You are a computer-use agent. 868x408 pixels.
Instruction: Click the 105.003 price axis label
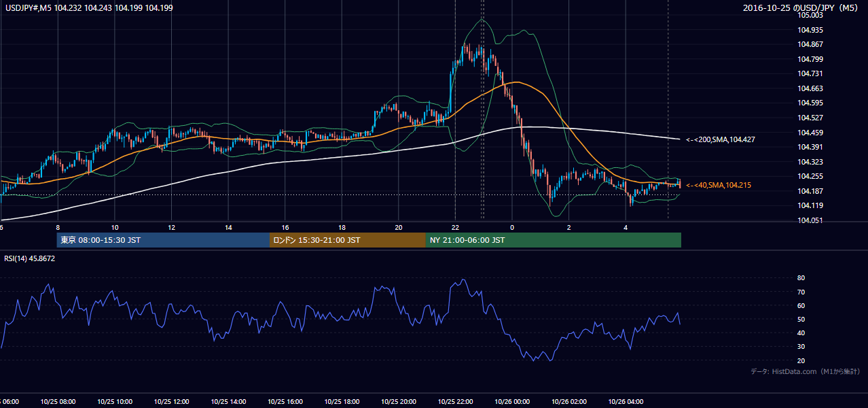click(812, 16)
